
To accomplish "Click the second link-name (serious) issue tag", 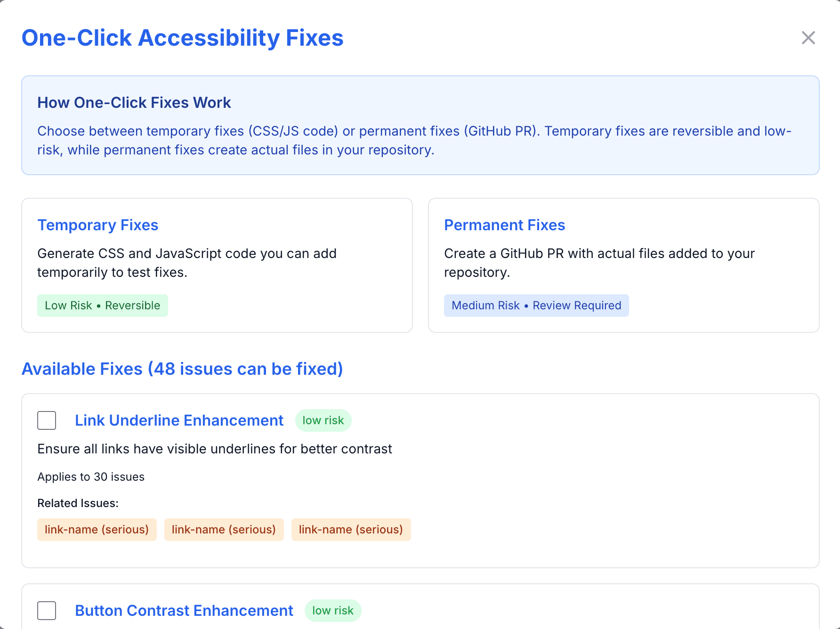I will (224, 529).
